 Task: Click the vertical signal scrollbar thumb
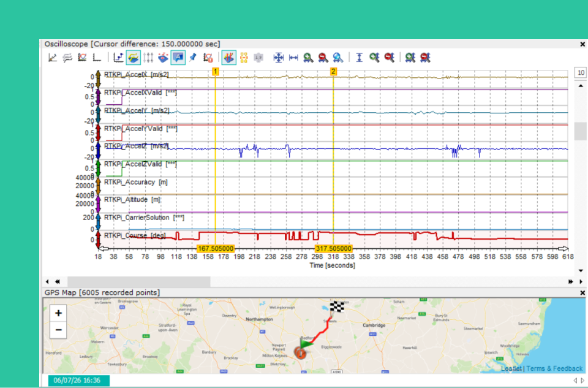pos(581,131)
